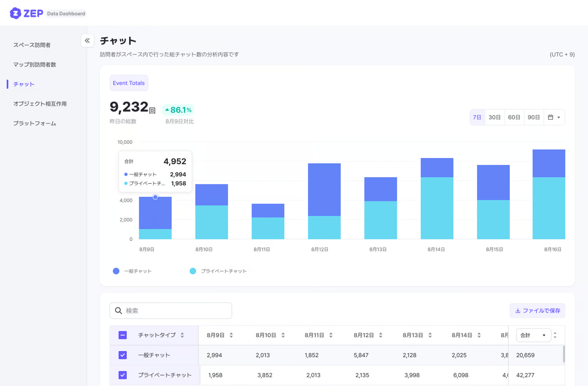Screen dimensions: 588x386
Task: Select the Event Totals button
Action: [129, 83]
